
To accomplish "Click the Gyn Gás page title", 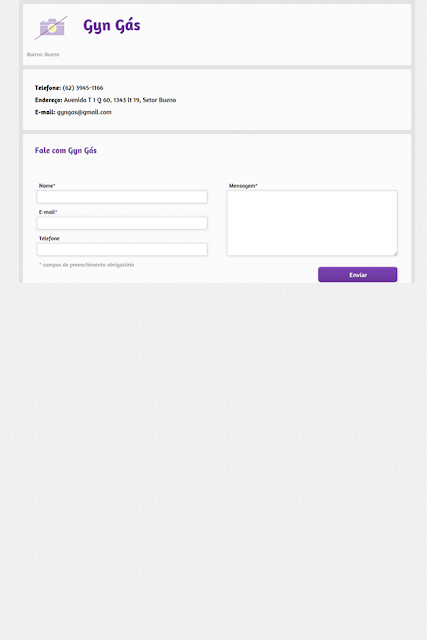I will [112, 26].
